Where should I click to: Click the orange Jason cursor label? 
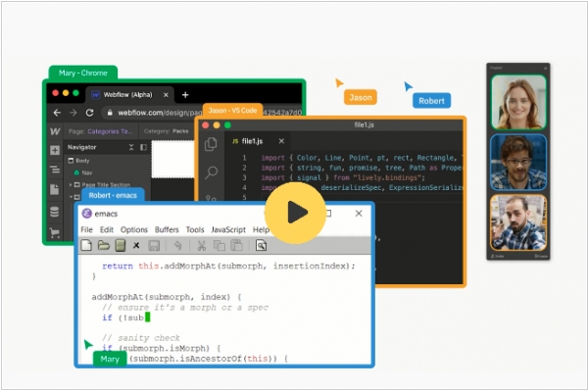[x=361, y=98]
